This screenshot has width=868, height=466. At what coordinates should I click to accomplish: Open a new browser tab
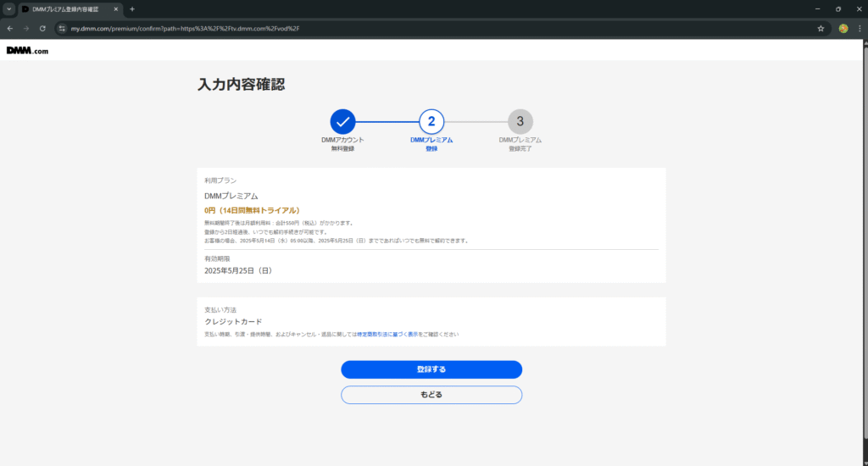coord(131,8)
